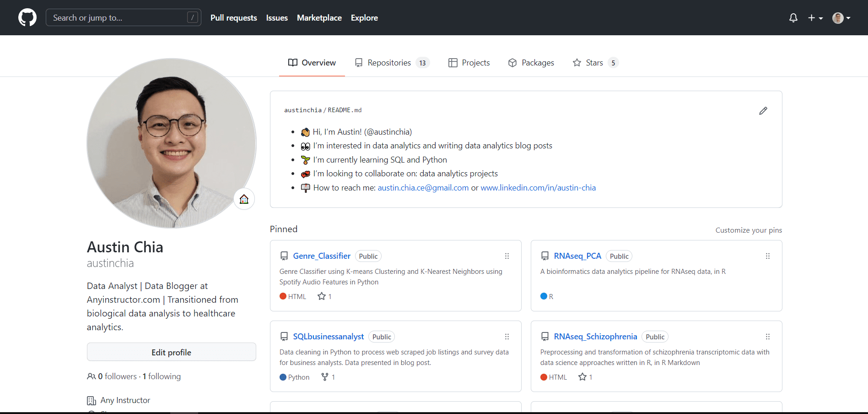This screenshot has height=414, width=868.
Task: Expand the plus create-new dropdown
Action: click(815, 18)
